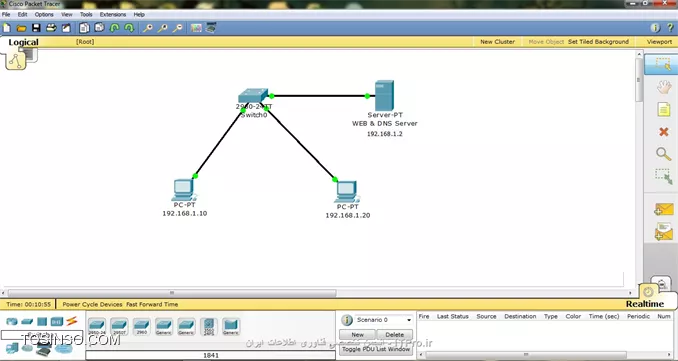Click the Zoom Reset magnifier icon
Viewport: 678px width, 361px height.
[163, 28]
